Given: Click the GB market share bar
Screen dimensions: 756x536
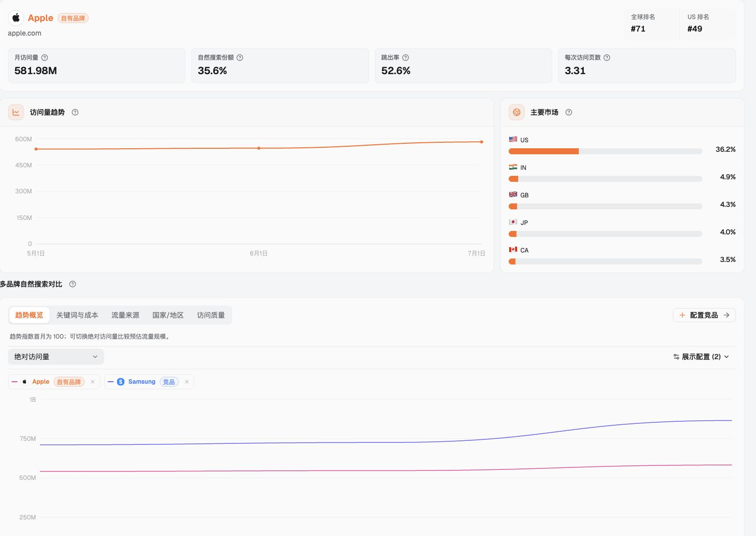Looking at the screenshot, I should tap(605, 206).
